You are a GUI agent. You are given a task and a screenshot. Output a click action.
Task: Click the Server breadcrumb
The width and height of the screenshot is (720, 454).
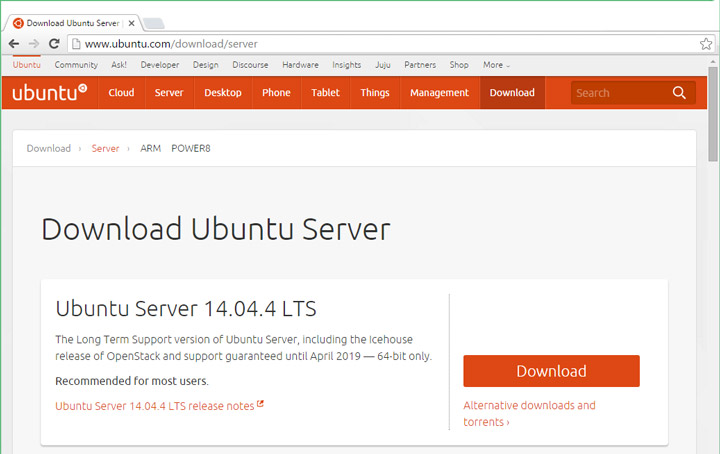(105, 148)
